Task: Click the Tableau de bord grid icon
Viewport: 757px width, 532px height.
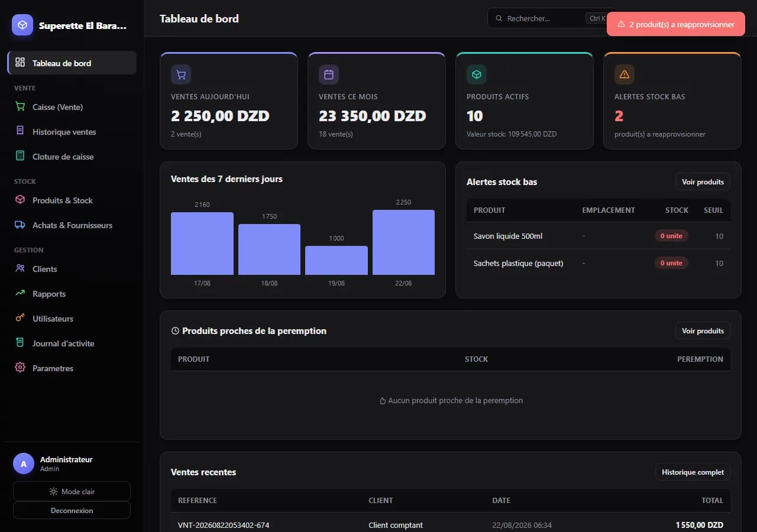Action: click(20, 63)
